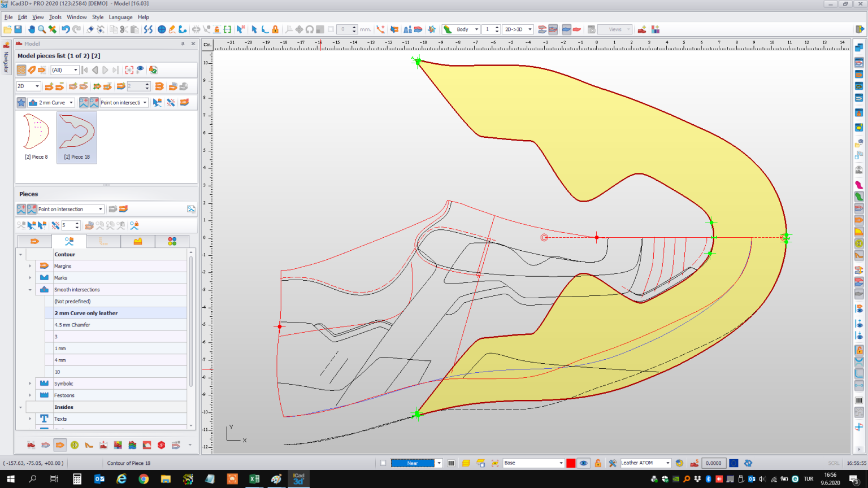Click the red color swatch in status bar
Image resolution: width=868 pixels, height=488 pixels.
tap(571, 463)
